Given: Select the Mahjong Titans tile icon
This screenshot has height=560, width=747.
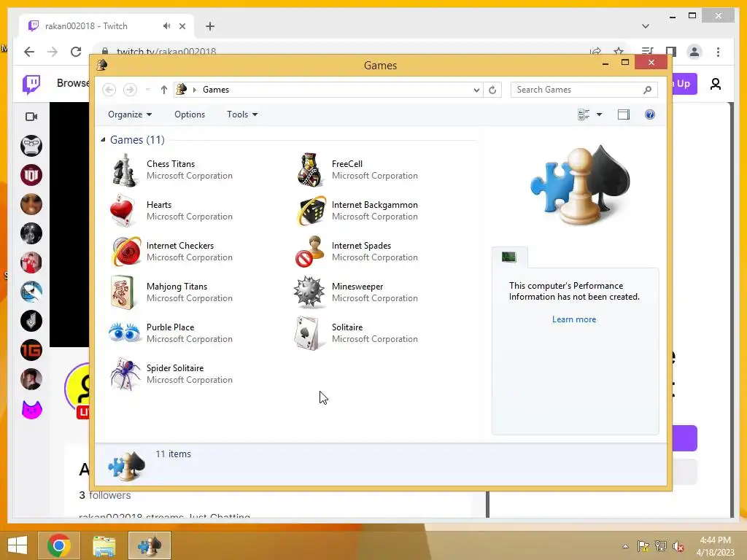Looking at the screenshot, I should [x=123, y=292].
